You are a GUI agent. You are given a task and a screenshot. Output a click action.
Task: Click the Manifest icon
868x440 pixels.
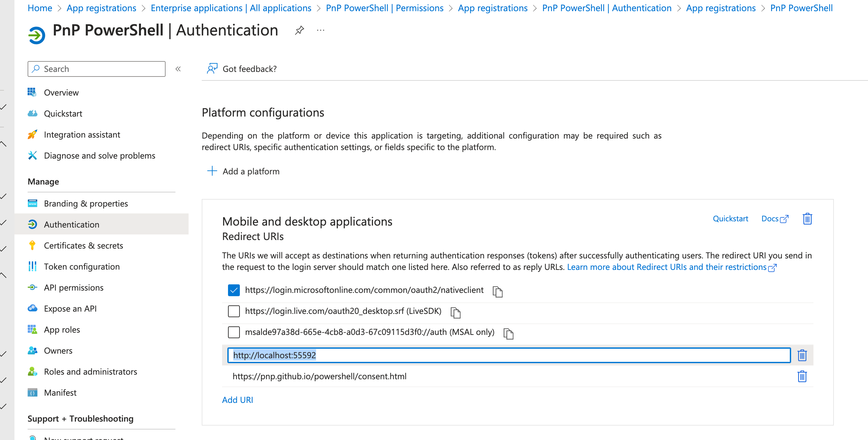point(32,392)
